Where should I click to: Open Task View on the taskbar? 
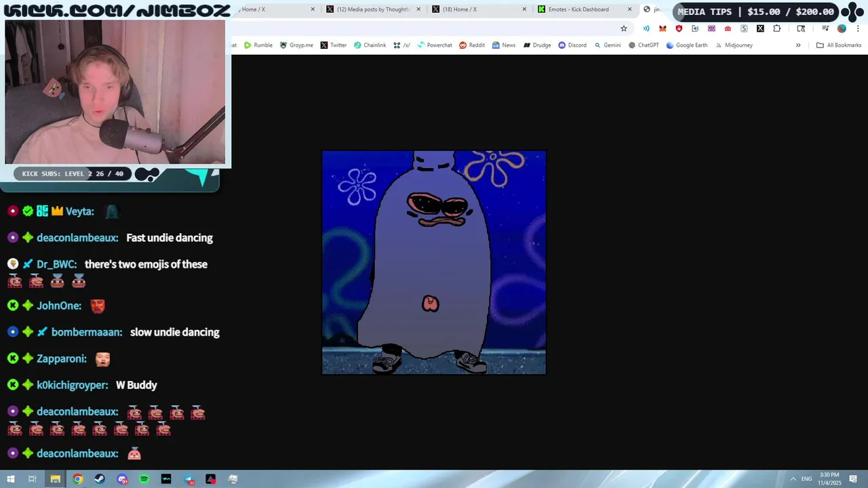point(33,479)
